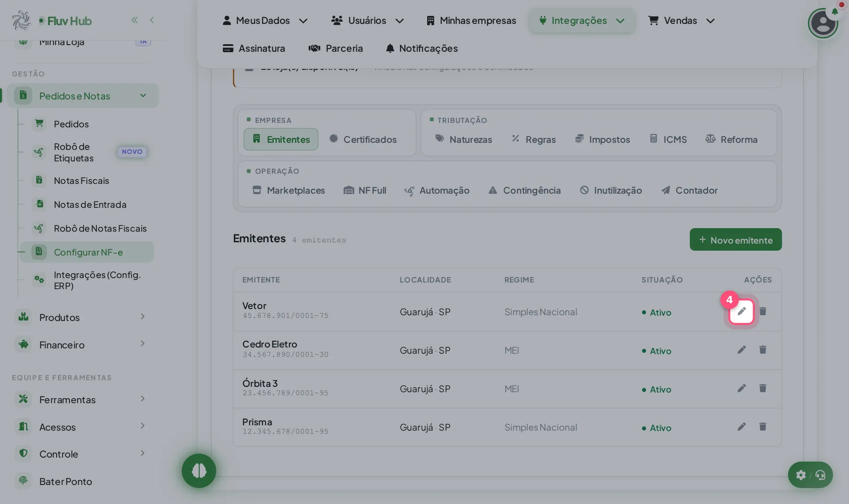This screenshot has height=504, width=849.
Task: Edit the Órbita 3 emitente
Action: click(742, 389)
